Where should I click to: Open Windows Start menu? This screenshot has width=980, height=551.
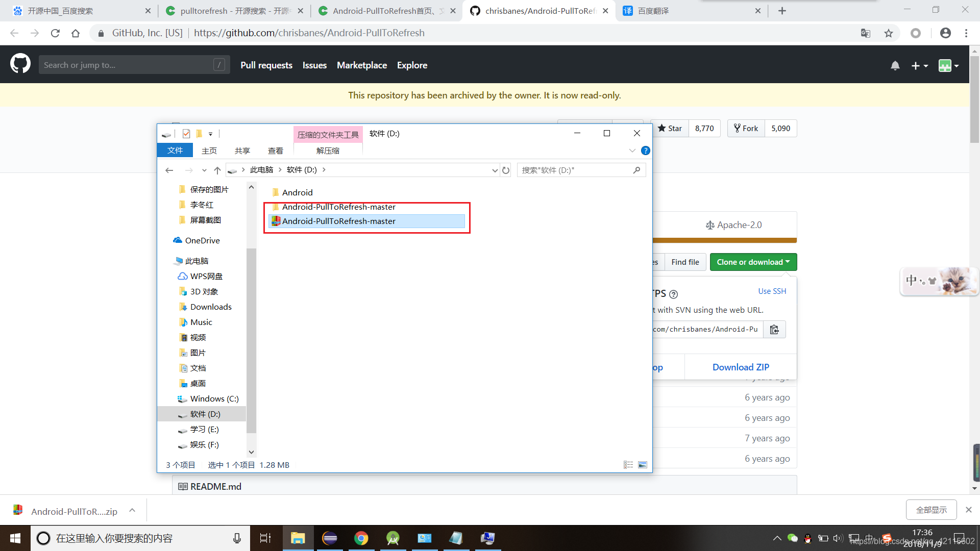coord(15,538)
